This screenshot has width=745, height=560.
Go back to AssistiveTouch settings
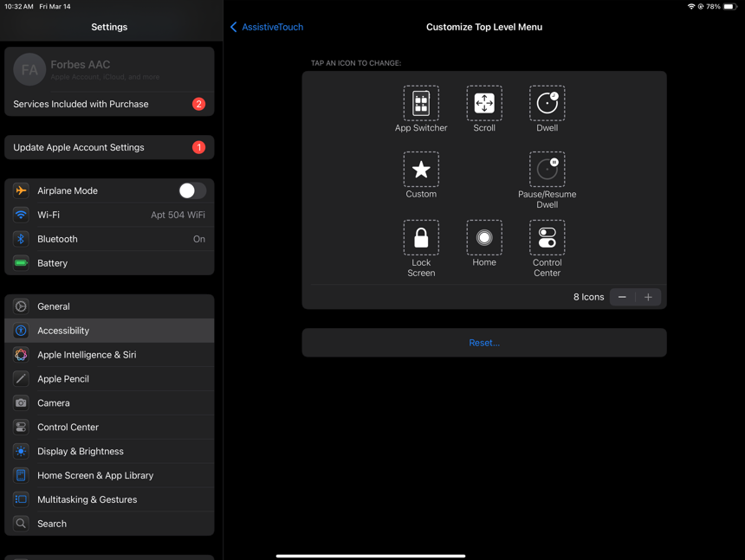click(266, 27)
